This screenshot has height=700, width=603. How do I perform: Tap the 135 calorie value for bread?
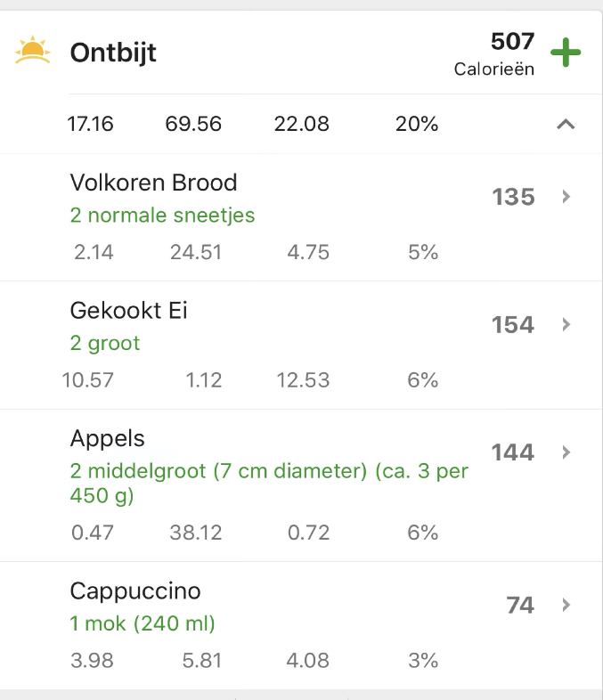[x=513, y=197]
